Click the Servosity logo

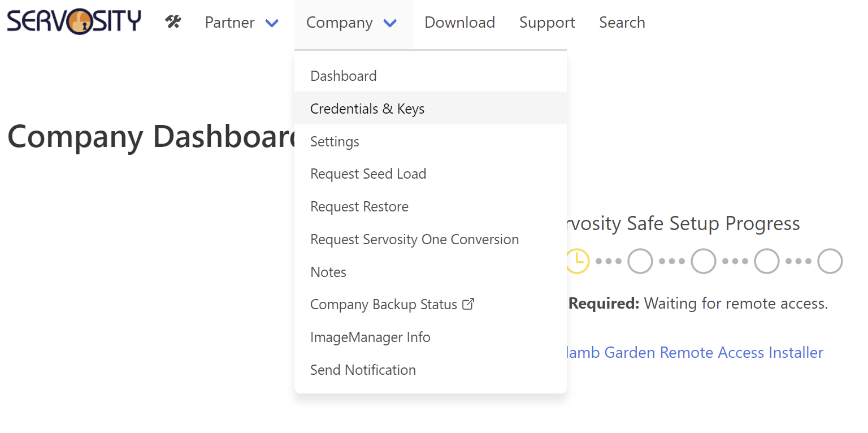click(73, 21)
